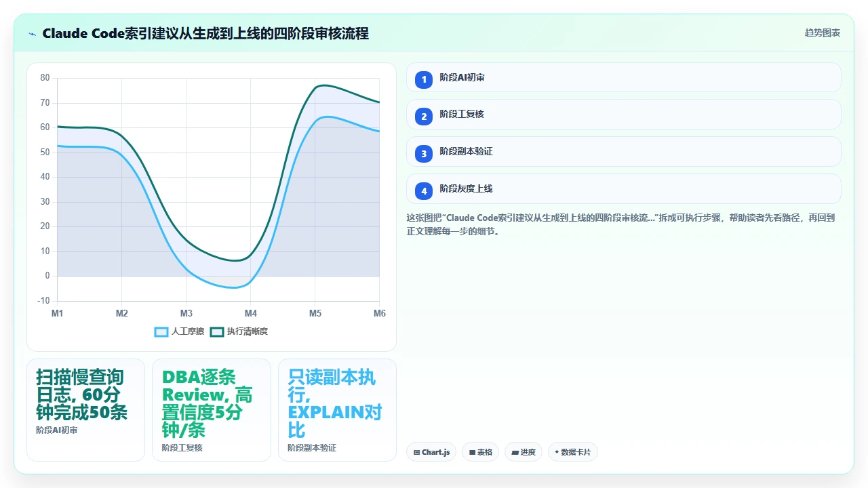
Task: Click the 表格 tag
Action: coord(480,452)
